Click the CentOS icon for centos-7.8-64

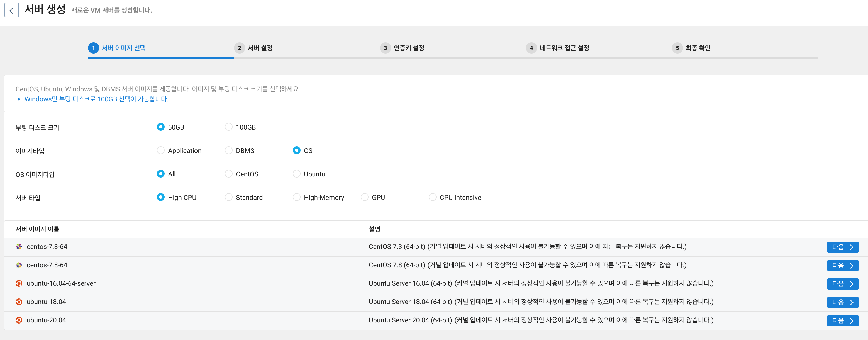point(19,265)
